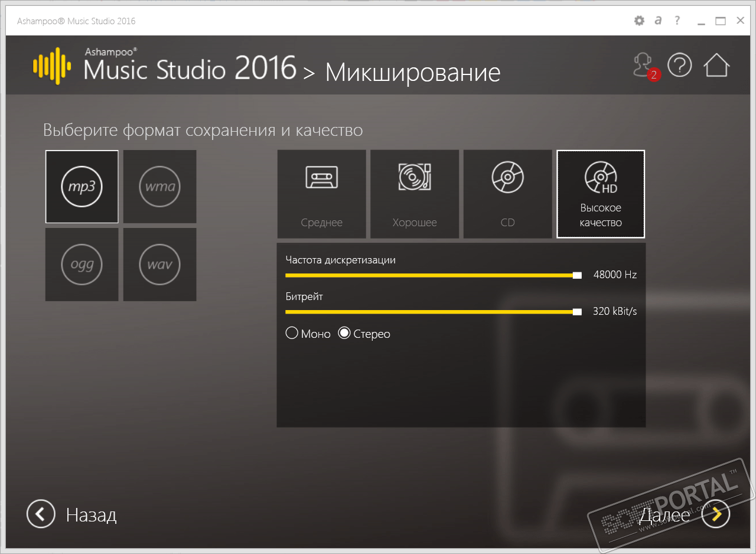The height and width of the screenshot is (554, 756).
Task: Maximize the Music Studio window
Action: (721, 21)
